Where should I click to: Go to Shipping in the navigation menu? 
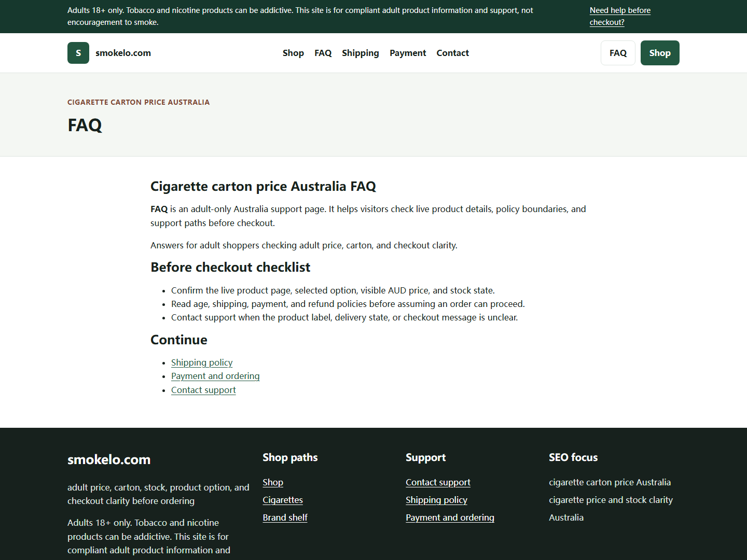[361, 53]
